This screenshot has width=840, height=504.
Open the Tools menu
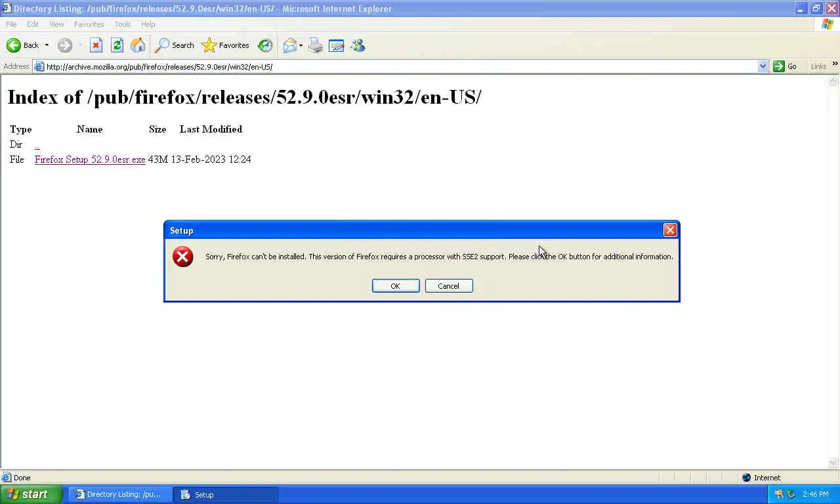[123, 24]
